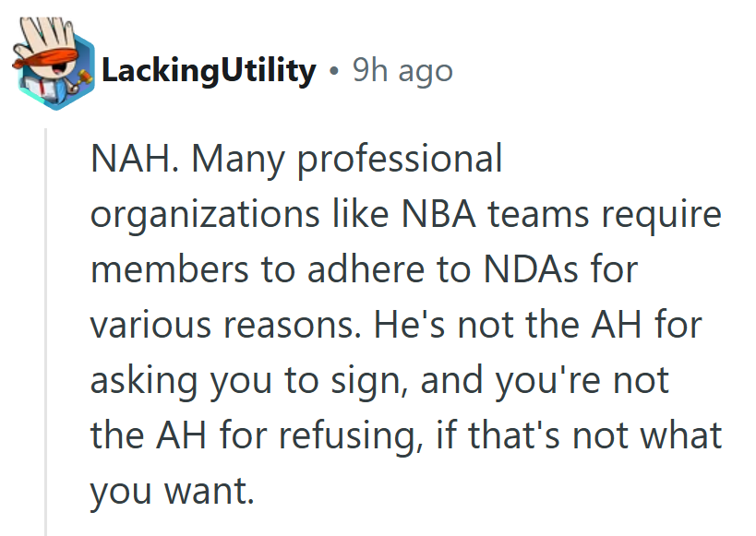
Task: Open the LackingUtility username profile link
Action: click(209, 71)
